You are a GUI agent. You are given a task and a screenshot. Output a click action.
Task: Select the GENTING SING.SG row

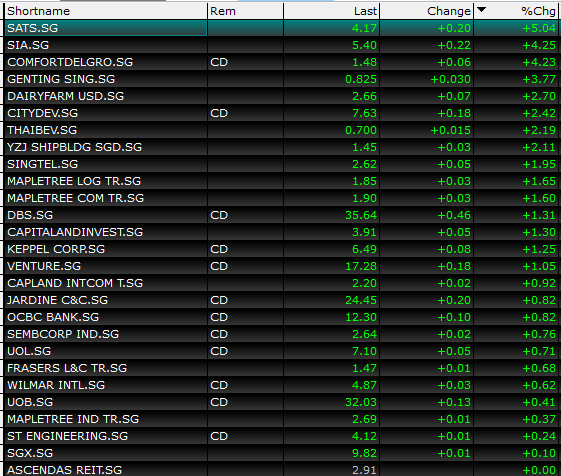[x=281, y=79]
